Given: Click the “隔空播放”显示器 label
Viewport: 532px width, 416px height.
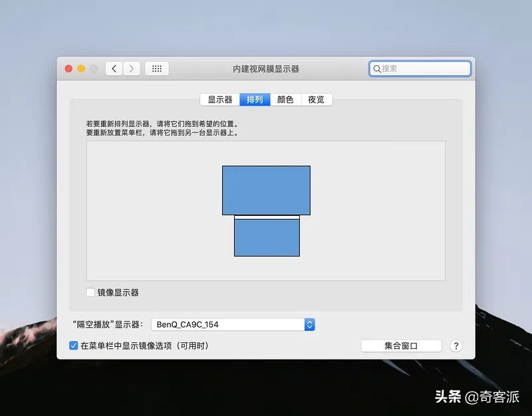Looking at the screenshot, I should 108,324.
